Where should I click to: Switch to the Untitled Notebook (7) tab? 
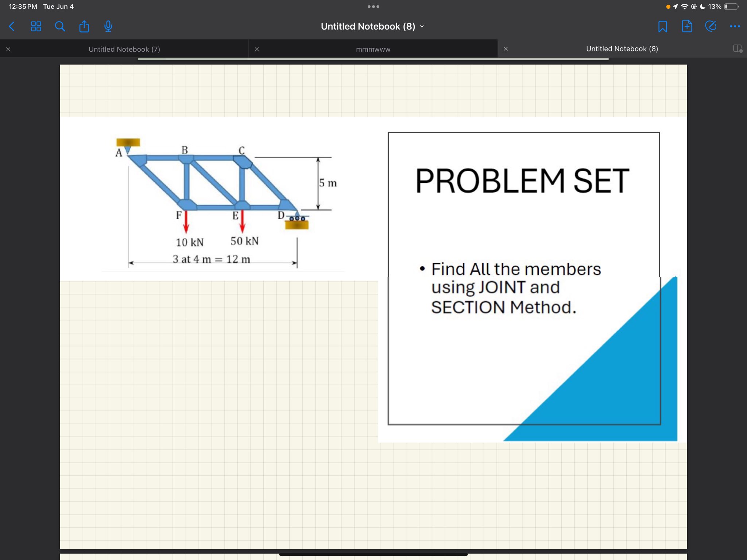tap(124, 49)
